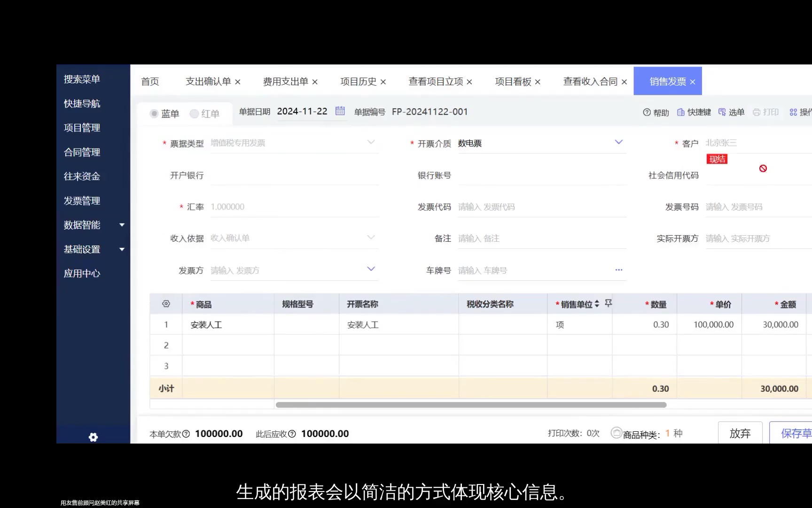Open the 发票管理 sidebar menu
812x508 pixels.
81,200
